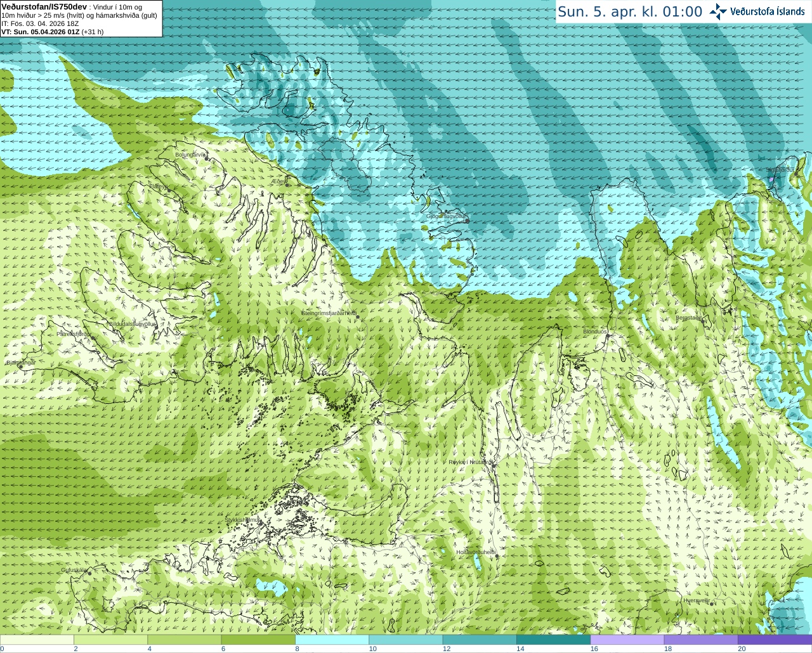The height and width of the screenshot is (653, 812).
Task: Click the Veðurstofa Íslands logo icon
Action: coord(718,11)
